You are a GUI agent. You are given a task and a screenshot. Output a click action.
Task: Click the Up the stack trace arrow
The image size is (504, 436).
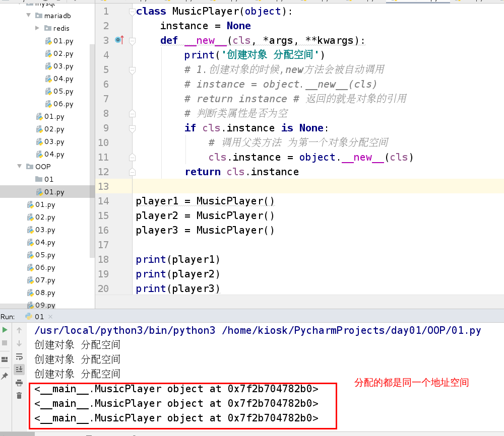19,330
